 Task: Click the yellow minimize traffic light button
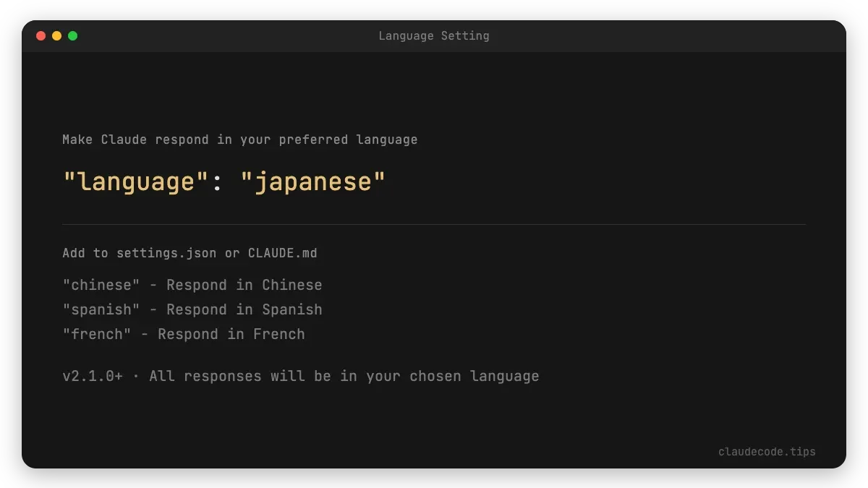(x=56, y=35)
